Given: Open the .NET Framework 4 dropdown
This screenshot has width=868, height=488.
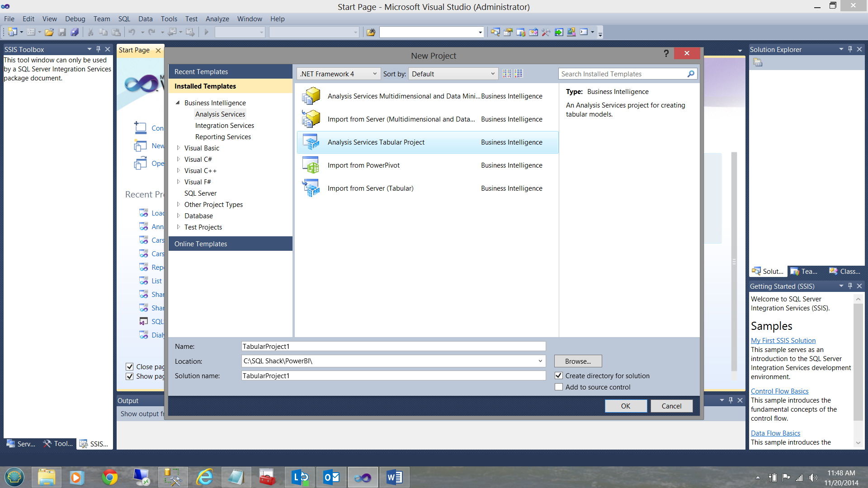Looking at the screenshot, I should click(338, 74).
